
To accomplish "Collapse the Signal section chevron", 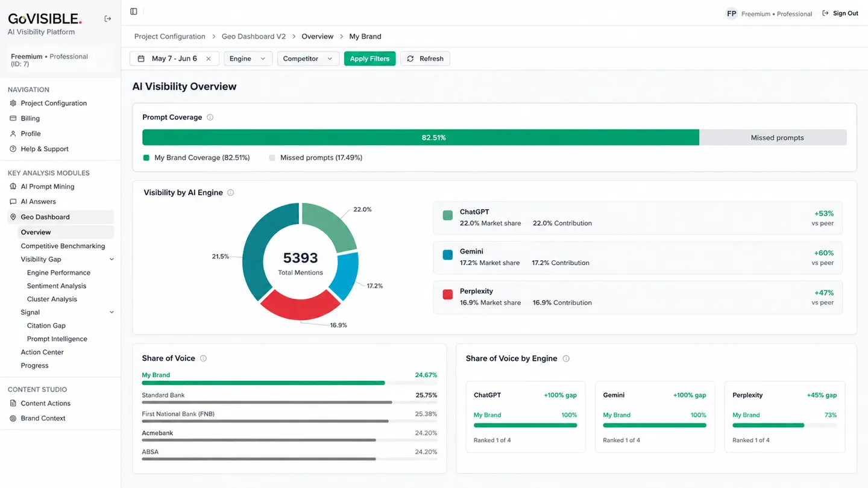I will pos(112,312).
